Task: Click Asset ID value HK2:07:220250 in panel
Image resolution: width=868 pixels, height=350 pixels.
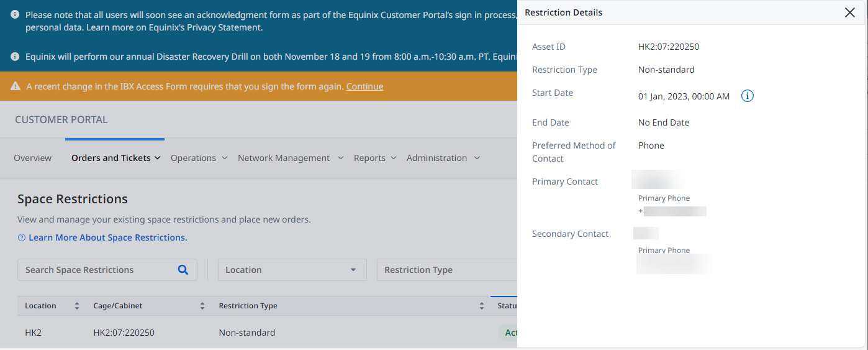Action: tap(669, 47)
